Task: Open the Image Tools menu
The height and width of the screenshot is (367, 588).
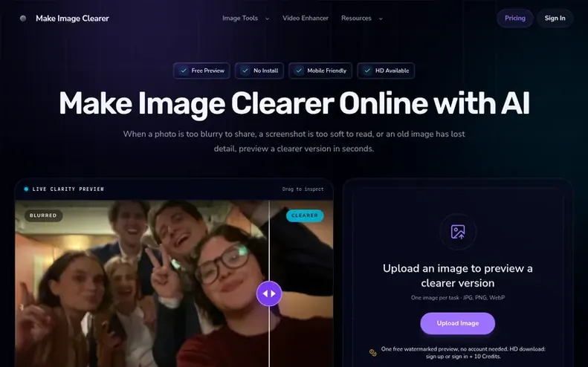Action: 240,18
